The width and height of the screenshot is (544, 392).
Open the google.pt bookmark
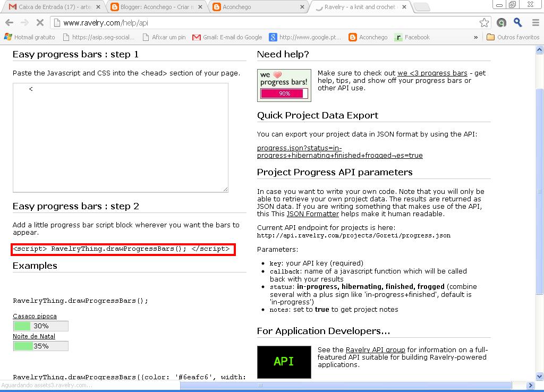pyautogui.click(x=305, y=37)
